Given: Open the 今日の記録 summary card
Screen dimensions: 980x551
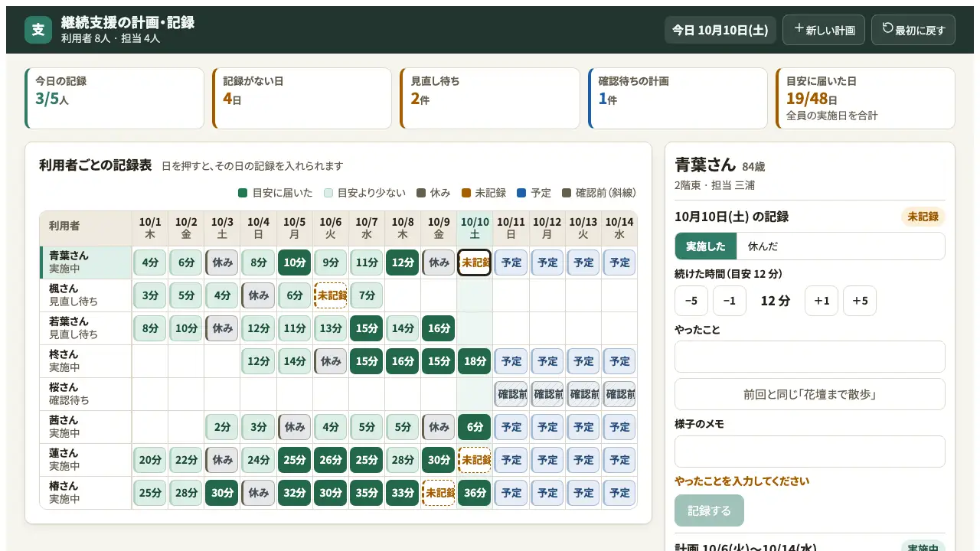Looking at the screenshot, I should point(115,98).
